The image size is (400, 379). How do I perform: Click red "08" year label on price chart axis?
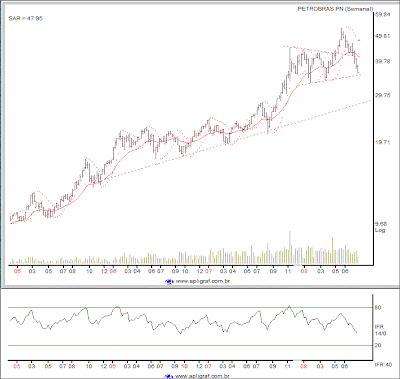(304, 271)
